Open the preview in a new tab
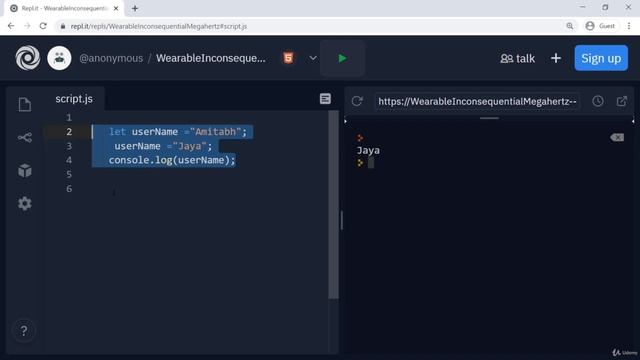The width and height of the screenshot is (640, 360). coord(622,101)
